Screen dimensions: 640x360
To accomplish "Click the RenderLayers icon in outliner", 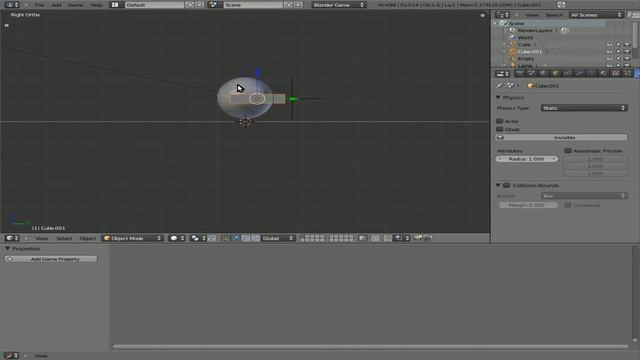I will tap(513, 30).
